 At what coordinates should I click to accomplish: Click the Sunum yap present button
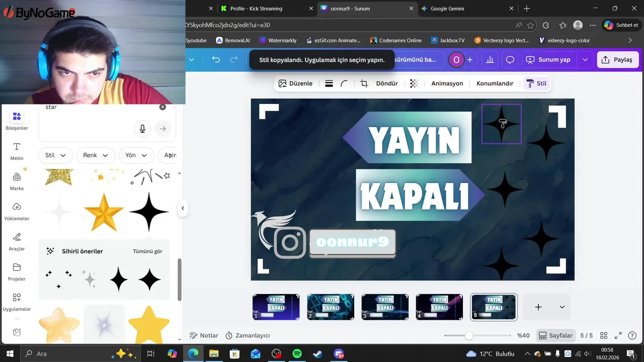tap(549, 59)
